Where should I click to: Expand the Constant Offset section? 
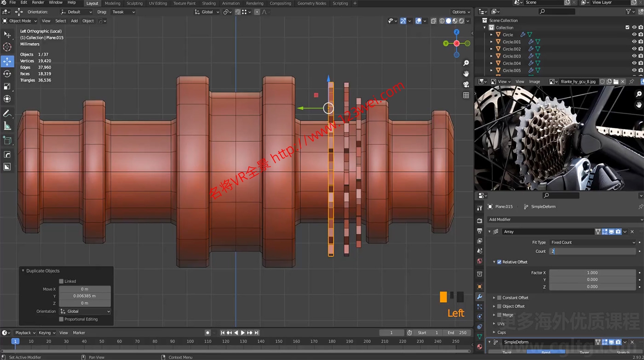coord(515,297)
